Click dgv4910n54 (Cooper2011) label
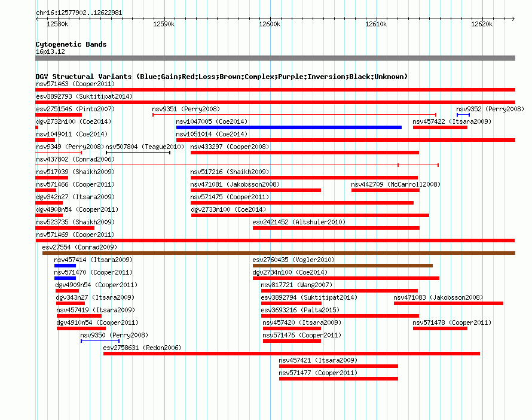Screen dimensions: 532x420 click(97, 322)
